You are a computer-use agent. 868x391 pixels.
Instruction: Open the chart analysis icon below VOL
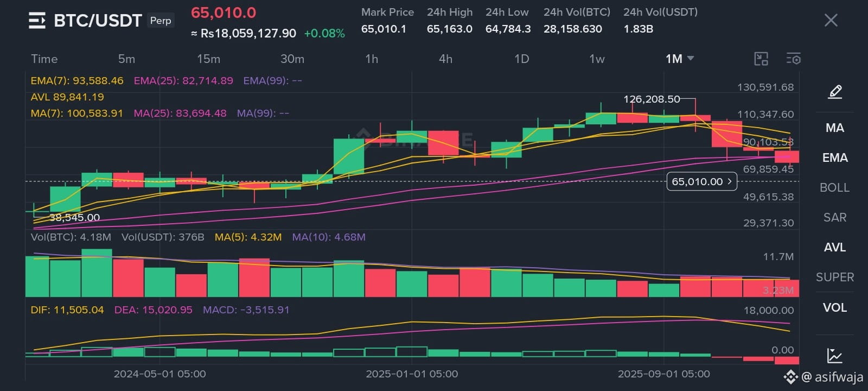coord(835,356)
